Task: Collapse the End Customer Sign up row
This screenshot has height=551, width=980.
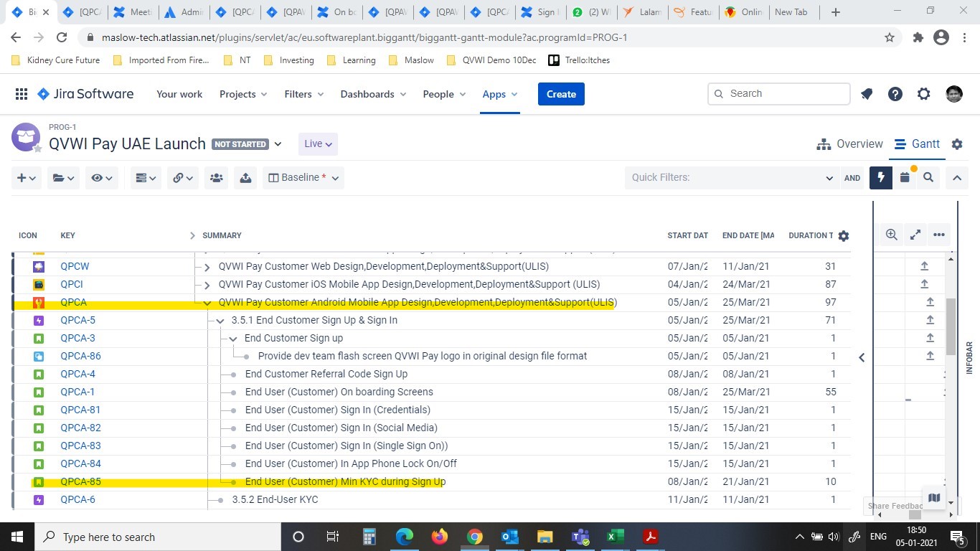Action: pyautogui.click(x=233, y=339)
